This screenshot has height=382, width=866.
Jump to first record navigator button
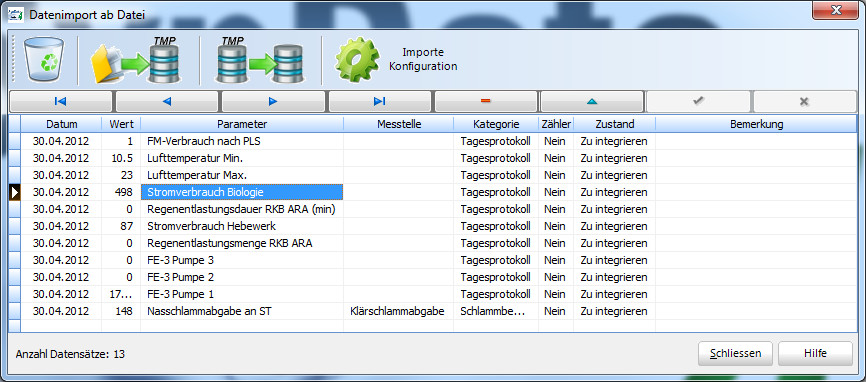point(61,101)
